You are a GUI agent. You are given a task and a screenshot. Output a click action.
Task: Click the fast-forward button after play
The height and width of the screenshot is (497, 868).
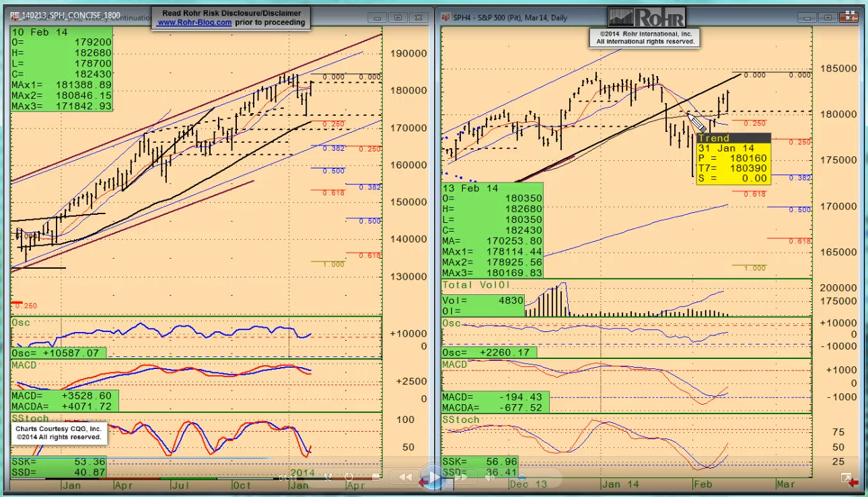(x=462, y=477)
